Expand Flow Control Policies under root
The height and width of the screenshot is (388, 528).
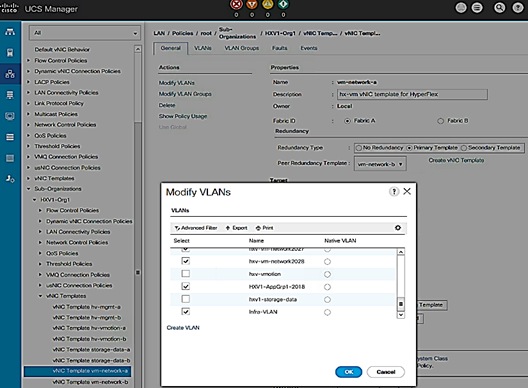[x=29, y=61]
